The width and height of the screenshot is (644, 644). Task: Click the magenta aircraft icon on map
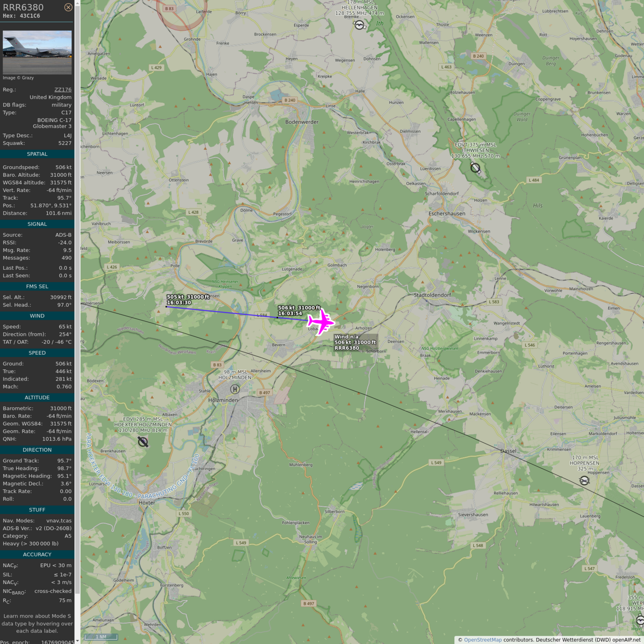(x=321, y=322)
